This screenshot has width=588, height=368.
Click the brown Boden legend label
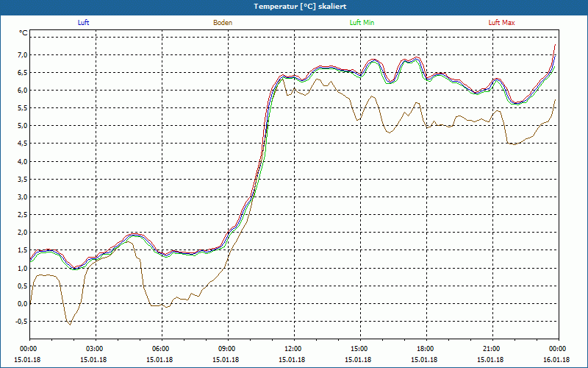tap(223, 23)
